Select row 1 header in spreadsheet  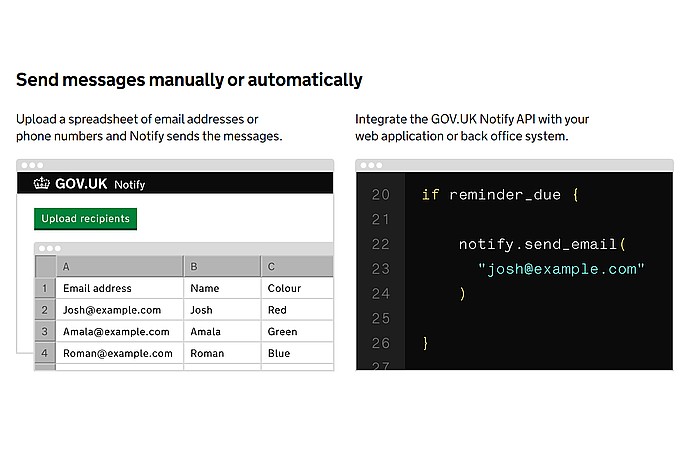(x=45, y=288)
